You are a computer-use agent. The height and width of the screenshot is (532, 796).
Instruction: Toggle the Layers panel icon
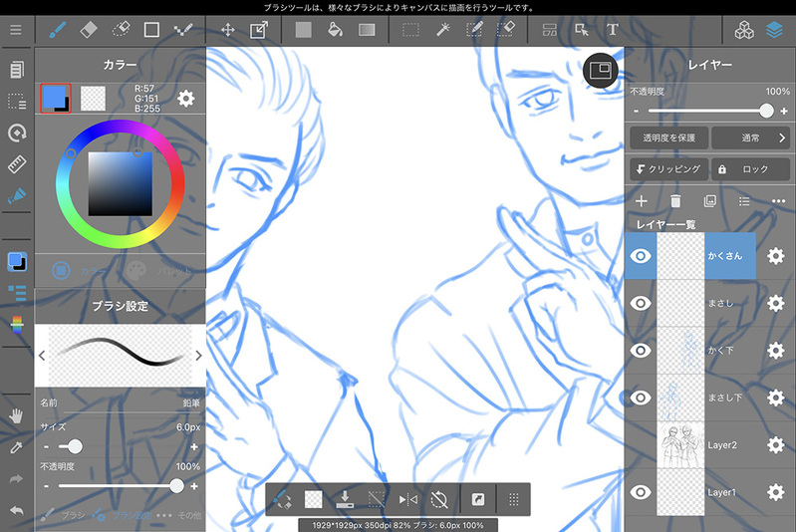click(774, 30)
